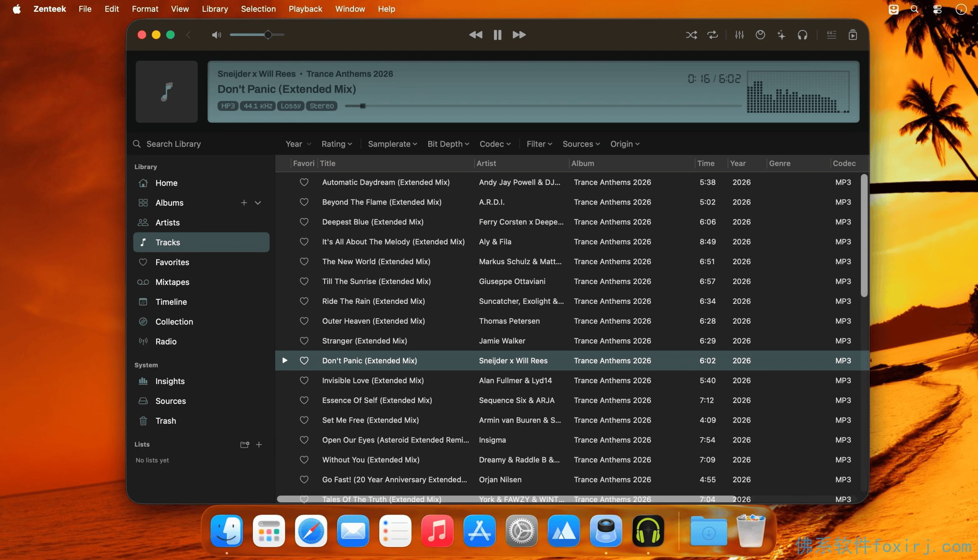This screenshot has height=560, width=978.
Task: Open the sleep timer icon
Action: click(760, 35)
